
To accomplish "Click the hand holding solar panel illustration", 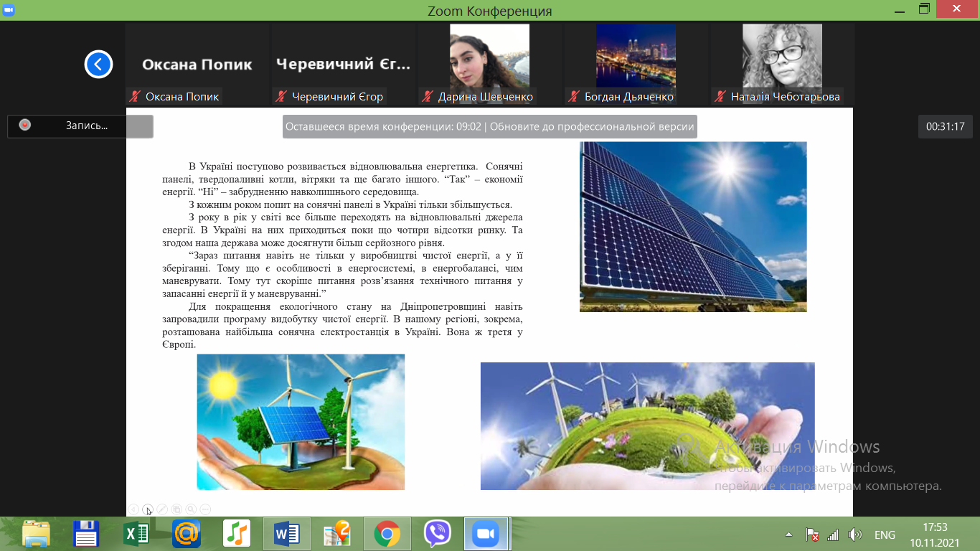I will point(301,422).
